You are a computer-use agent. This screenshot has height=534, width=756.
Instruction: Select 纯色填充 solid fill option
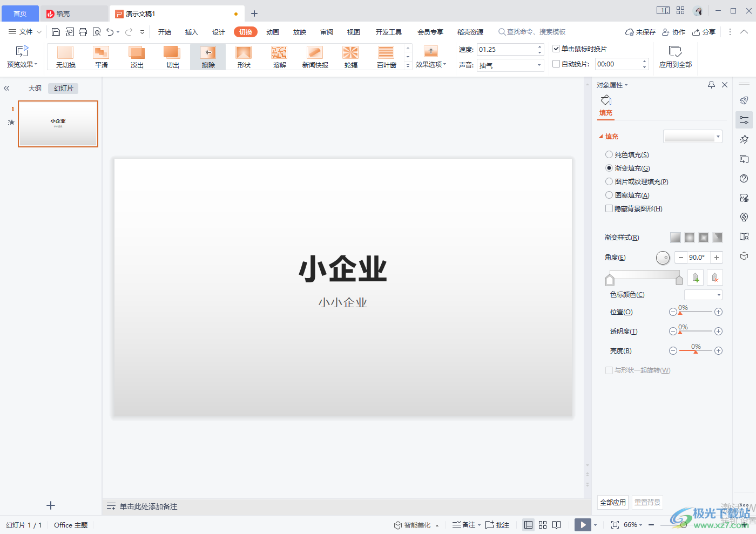pyautogui.click(x=627, y=155)
